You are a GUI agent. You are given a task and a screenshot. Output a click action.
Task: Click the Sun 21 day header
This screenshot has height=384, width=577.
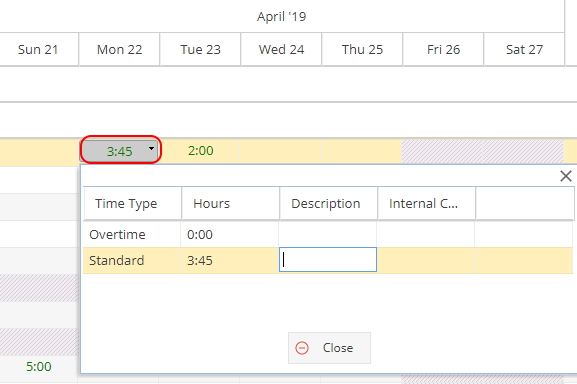click(x=38, y=49)
